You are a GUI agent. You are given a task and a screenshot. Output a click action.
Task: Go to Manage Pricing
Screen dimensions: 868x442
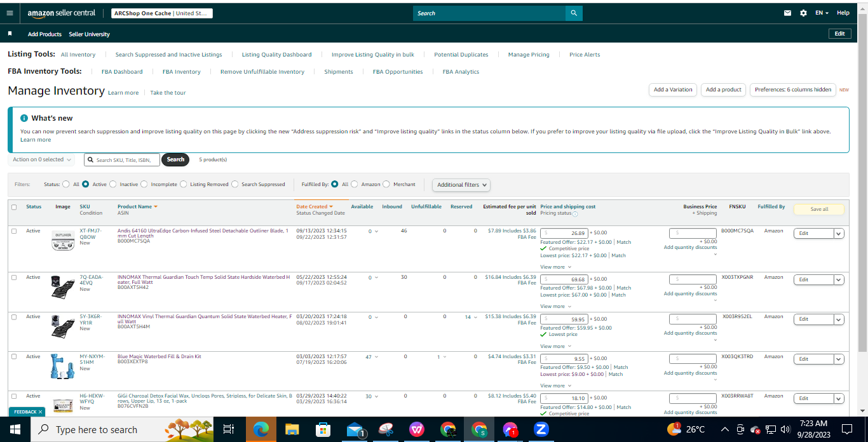pyautogui.click(x=529, y=55)
